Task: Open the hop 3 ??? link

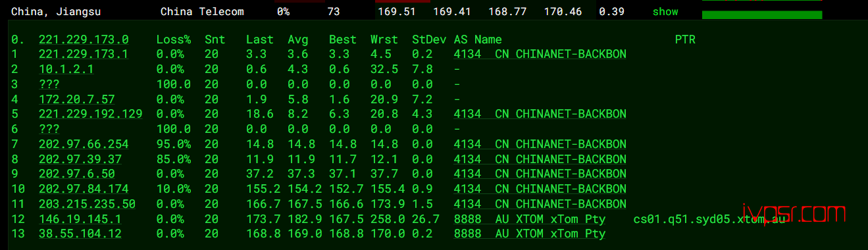Action: point(49,84)
